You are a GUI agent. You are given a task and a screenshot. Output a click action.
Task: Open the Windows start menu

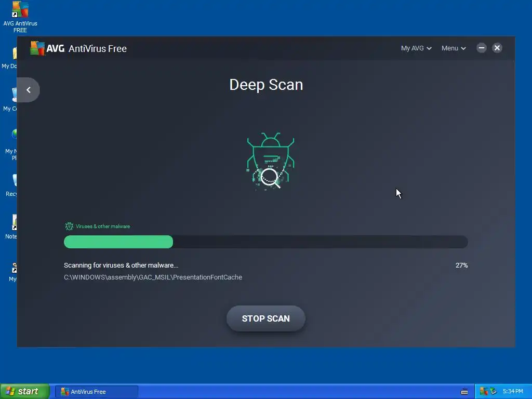point(25,391)
